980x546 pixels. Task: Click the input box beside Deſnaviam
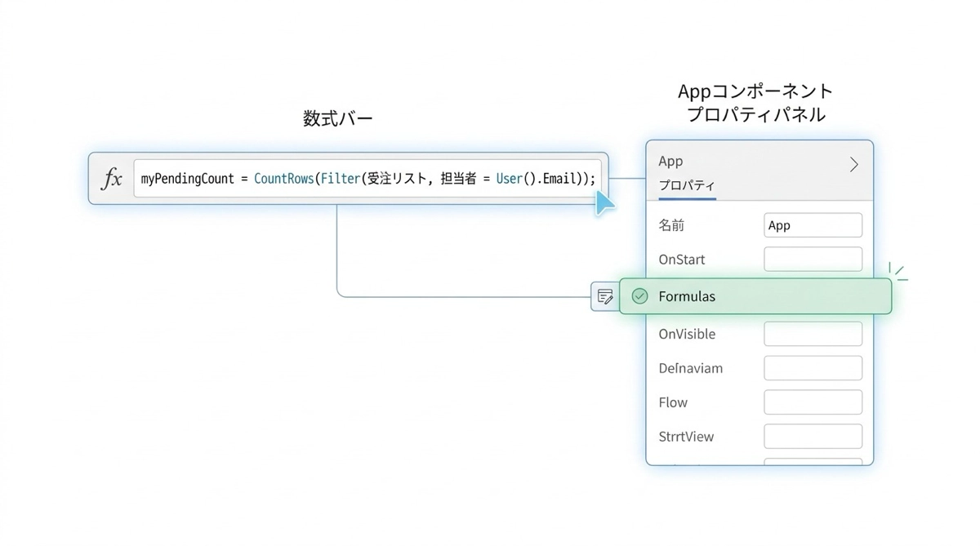tap(813, 368)
